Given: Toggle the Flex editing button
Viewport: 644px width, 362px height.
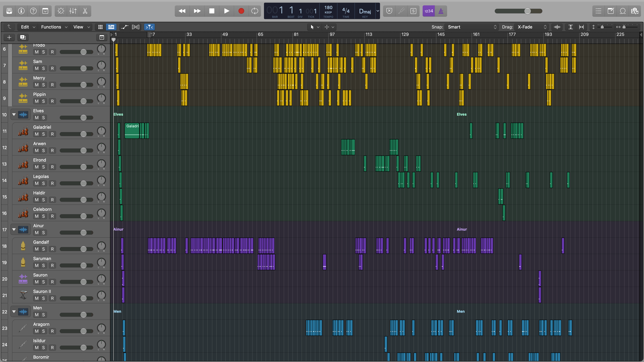Looking at the screenshot, I should [136, 27].
